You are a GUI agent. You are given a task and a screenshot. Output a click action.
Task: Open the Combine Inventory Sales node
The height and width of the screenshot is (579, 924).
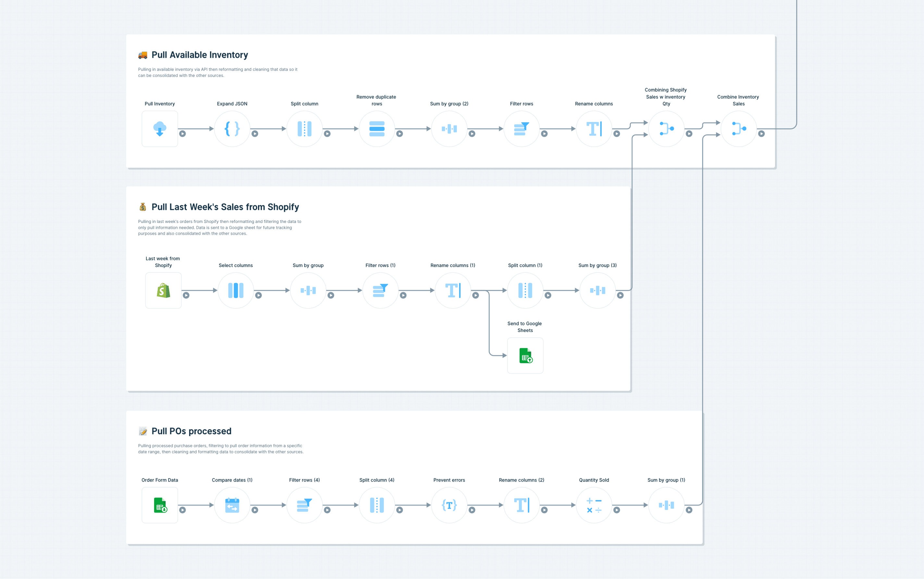pyautogui.click(x=739, y=129)
